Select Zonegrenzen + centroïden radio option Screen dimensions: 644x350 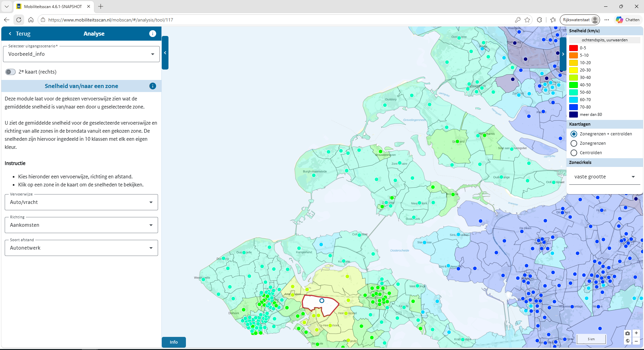click(574, 134)
